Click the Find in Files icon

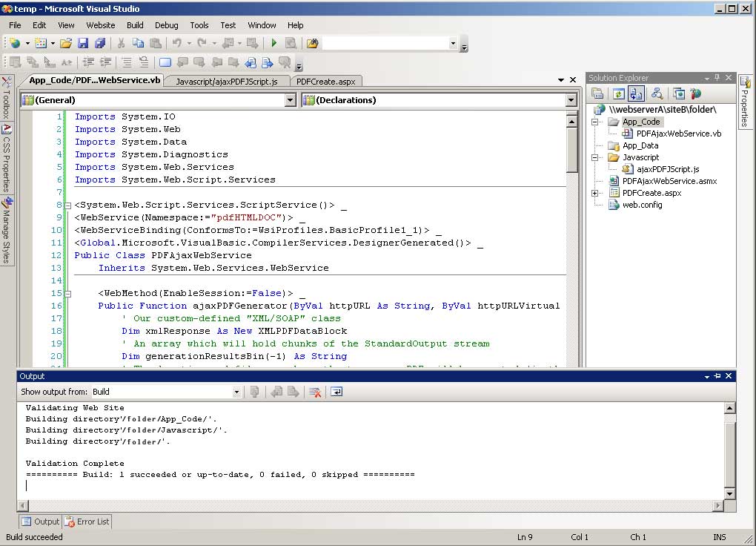pyautogui.click(x=312, y=44)
